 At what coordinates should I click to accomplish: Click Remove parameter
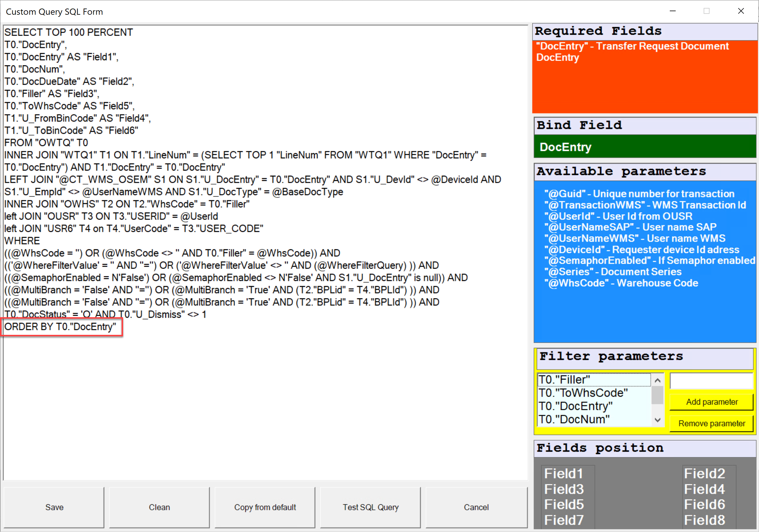(x=711, y=423)
